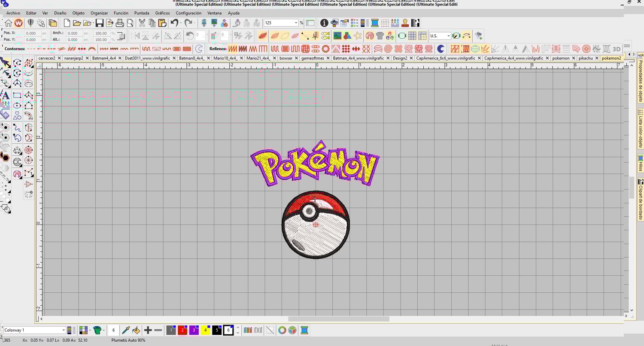This screenshot has width=644, height=346.
Task: Close the cervecer2 design tab
Action: 60,58
